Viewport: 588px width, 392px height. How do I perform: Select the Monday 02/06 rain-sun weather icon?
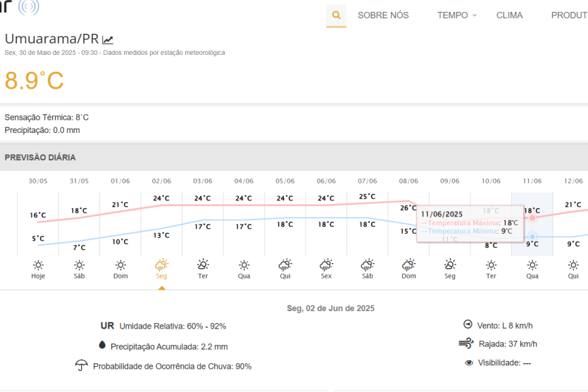161,265
